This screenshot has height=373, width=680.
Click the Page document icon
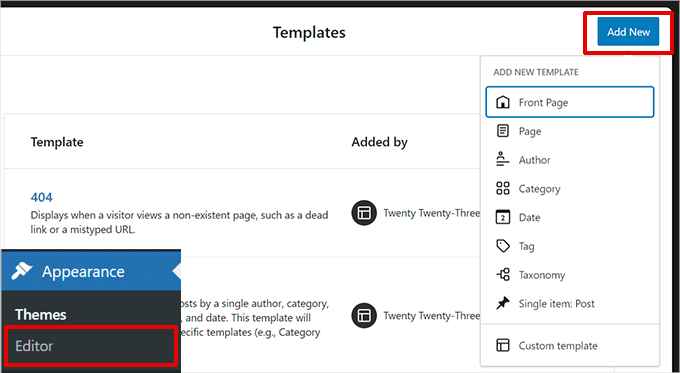(503, 131)
